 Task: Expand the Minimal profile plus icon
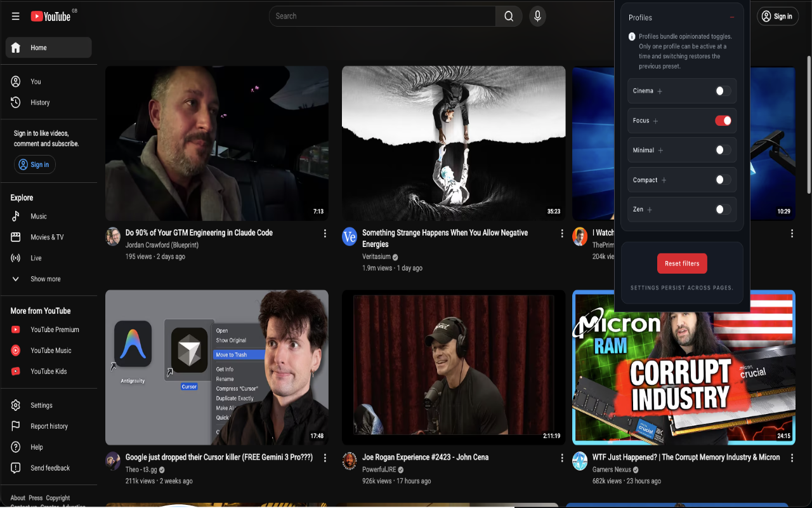(x=660, y=150)
